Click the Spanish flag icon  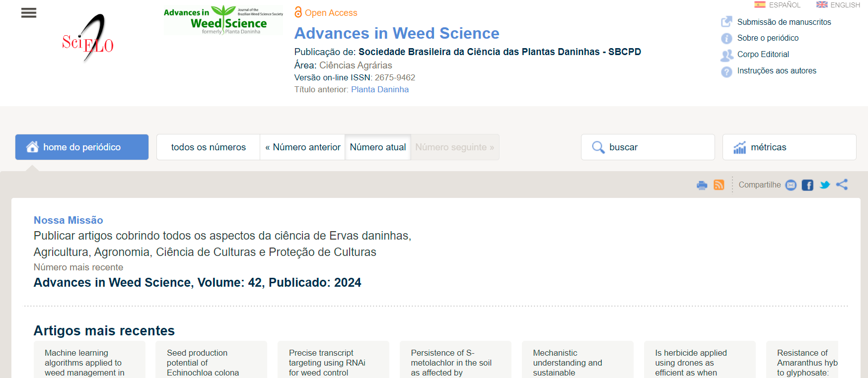pyautogui.click(x=760, y=4)
